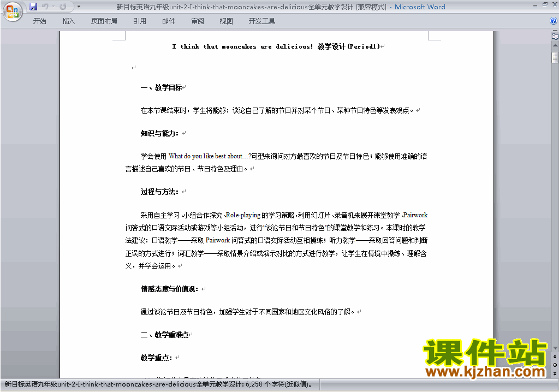Click the heading 二、教学重难点
This screenshot has height=392, width=559.
click(x=164, y=335)
